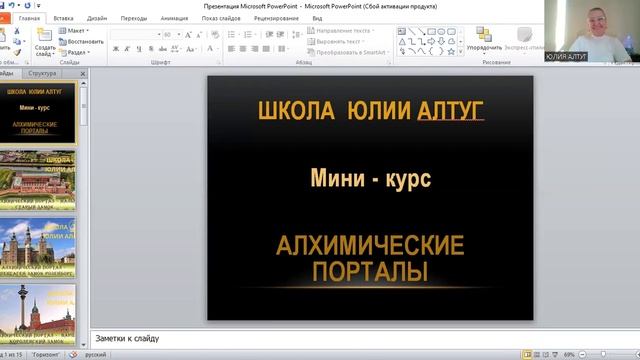Open the Раздел dropdown
Screen dimensions: 640x360
pos(75,52)
